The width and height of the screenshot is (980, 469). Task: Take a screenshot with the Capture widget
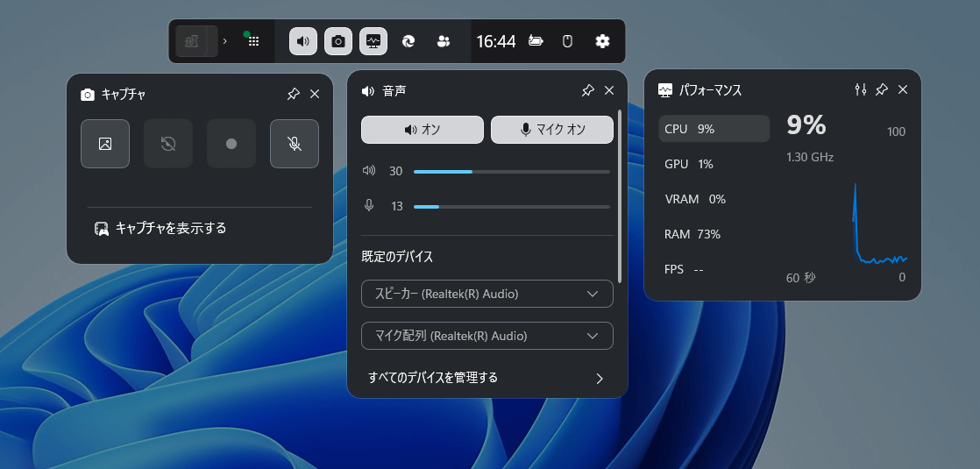105,144
